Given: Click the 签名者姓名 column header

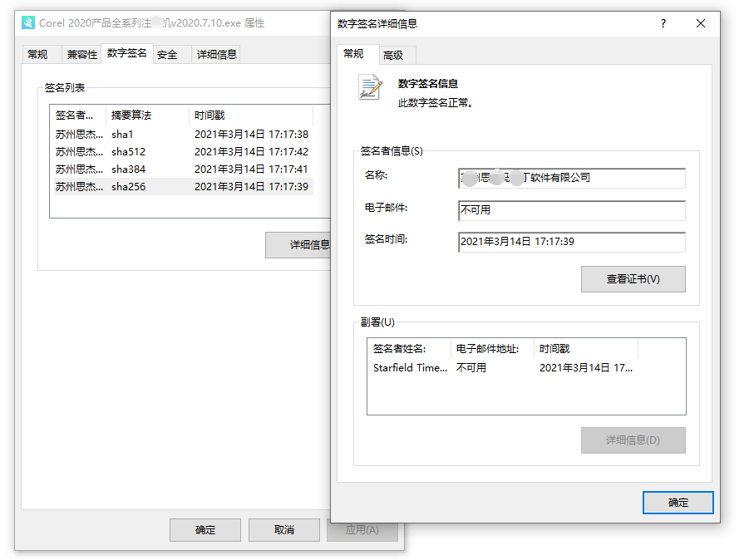Looking at the screenshot, I should point(409,349).
